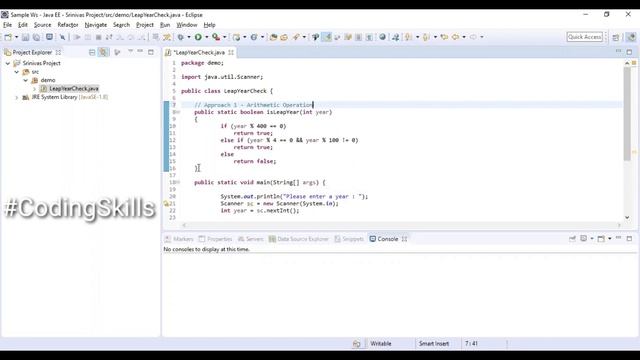Maximize the editor area
The height and width of the screenshot is (360, 640).
(x=629, y=52)
